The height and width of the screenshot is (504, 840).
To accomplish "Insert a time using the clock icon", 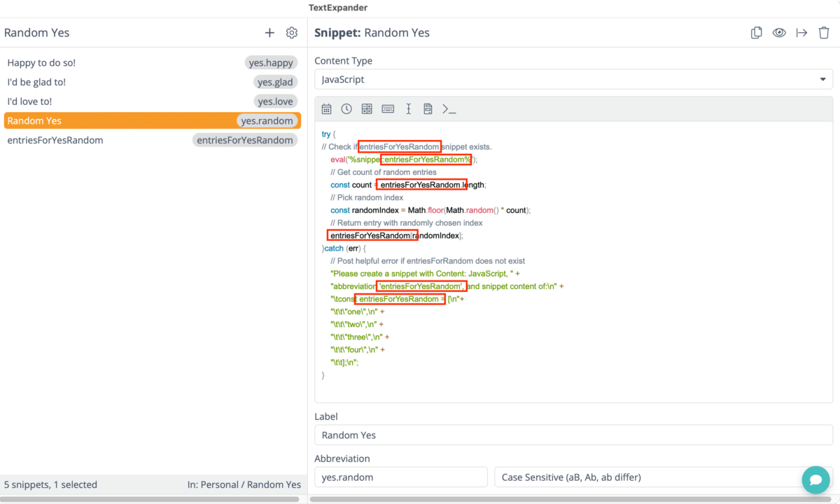I will (x=346, y=109).
